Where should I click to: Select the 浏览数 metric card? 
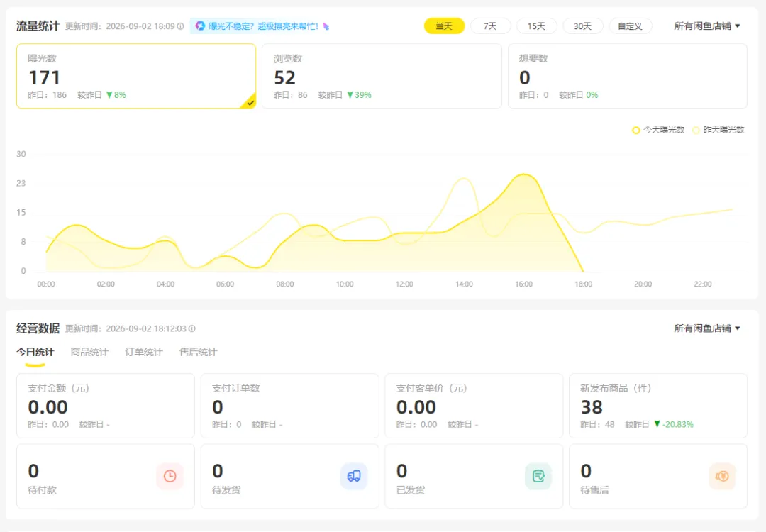click(382, 76)
